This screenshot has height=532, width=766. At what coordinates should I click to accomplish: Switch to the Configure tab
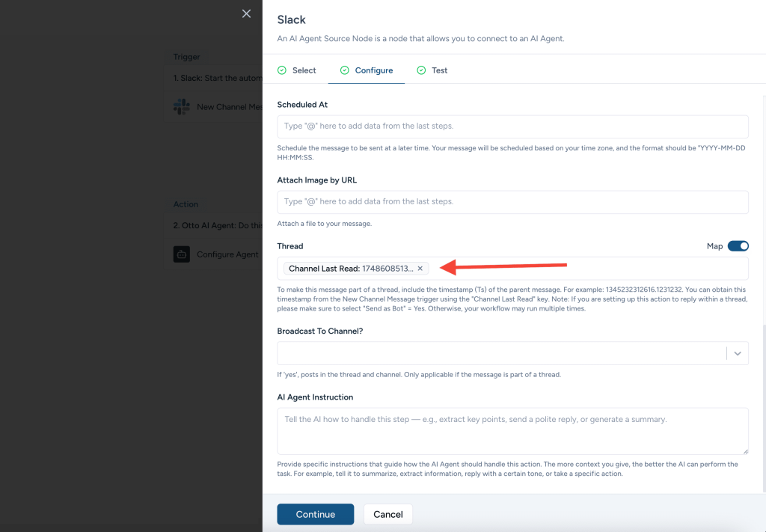click(367, 70)
